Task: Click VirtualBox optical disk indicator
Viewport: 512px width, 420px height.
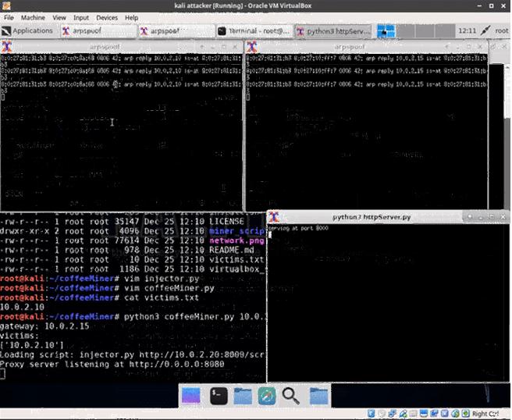Action: tap(382, 414)
